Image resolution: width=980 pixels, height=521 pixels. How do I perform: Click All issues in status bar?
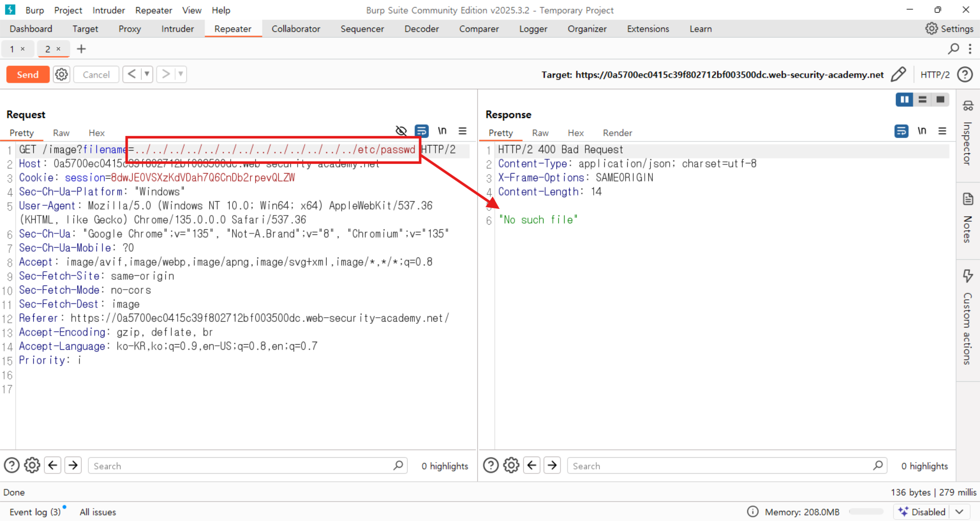98,512
